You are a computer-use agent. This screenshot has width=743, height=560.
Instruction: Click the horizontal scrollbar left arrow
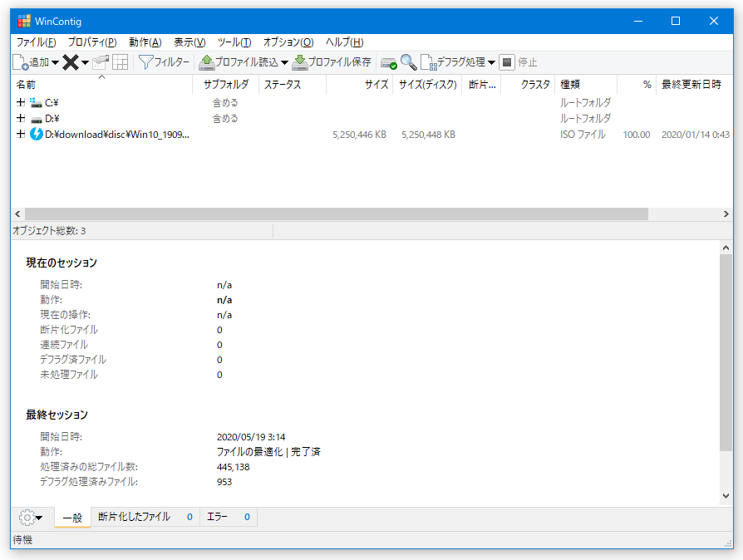18,214
